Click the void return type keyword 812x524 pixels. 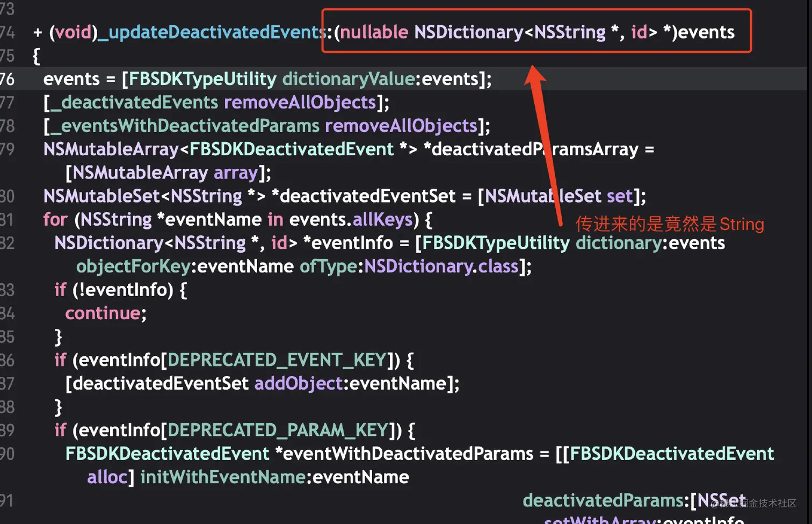[74, 32]
